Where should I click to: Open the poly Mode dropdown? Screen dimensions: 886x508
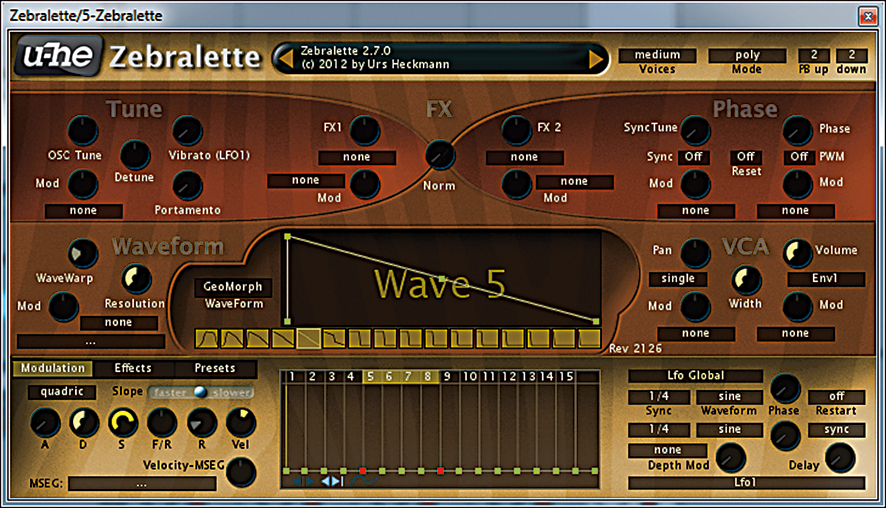click(x=747, y=55)
